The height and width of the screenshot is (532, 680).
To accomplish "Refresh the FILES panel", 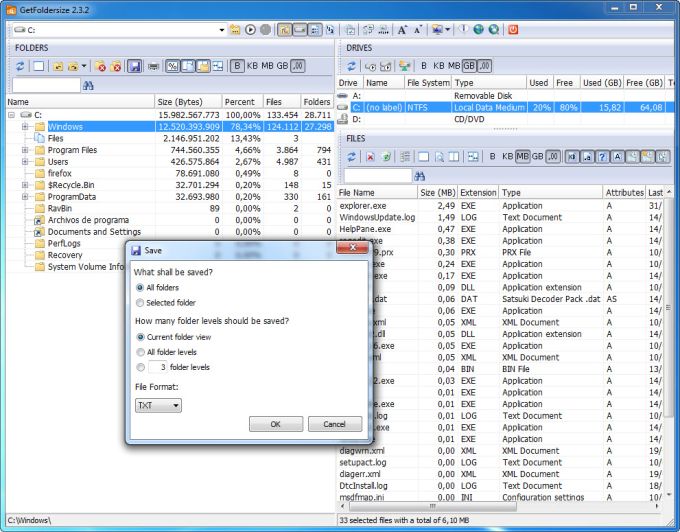I will coord(351,157).
